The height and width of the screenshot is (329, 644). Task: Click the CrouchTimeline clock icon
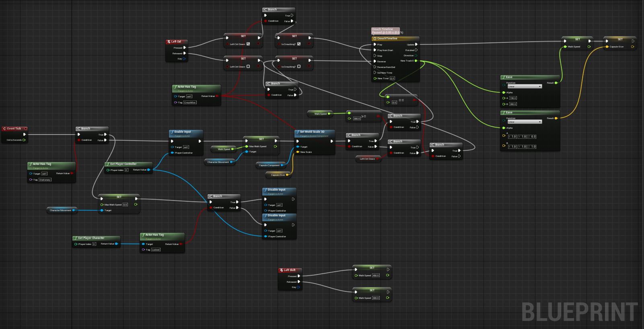tap(375, 39)
